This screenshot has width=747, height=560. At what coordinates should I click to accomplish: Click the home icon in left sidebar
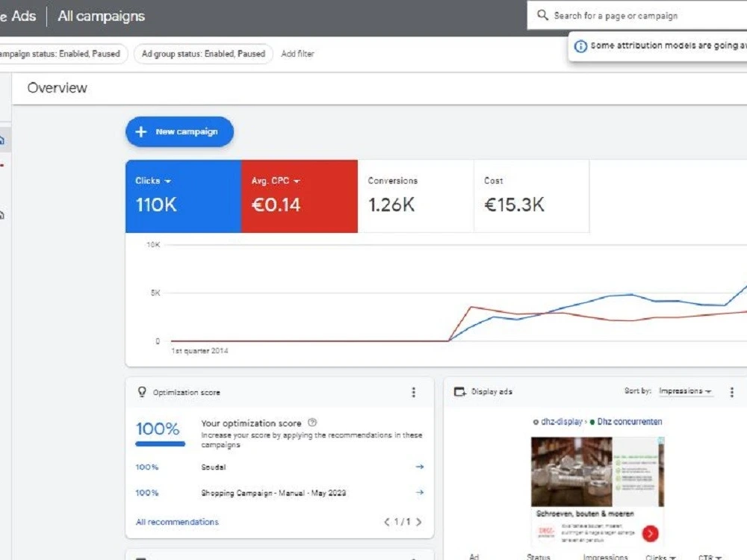point(2,140)
